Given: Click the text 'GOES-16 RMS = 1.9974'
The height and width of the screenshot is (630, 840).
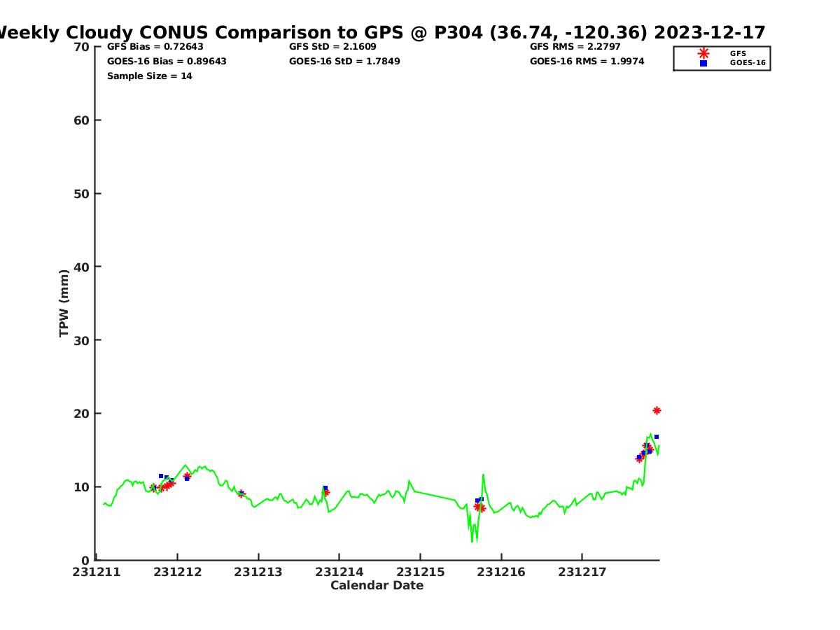Looking at the screenshot, I should tap(587, 61).
